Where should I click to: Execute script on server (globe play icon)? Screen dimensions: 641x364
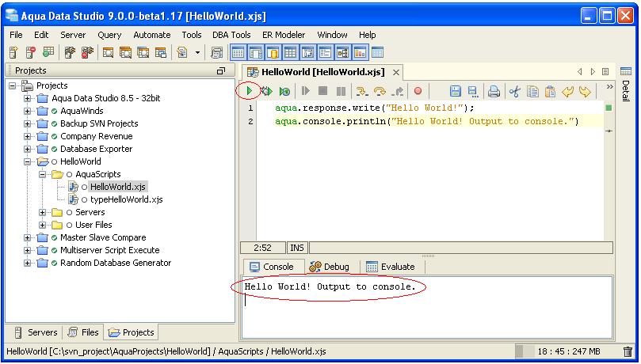(284, 91)
